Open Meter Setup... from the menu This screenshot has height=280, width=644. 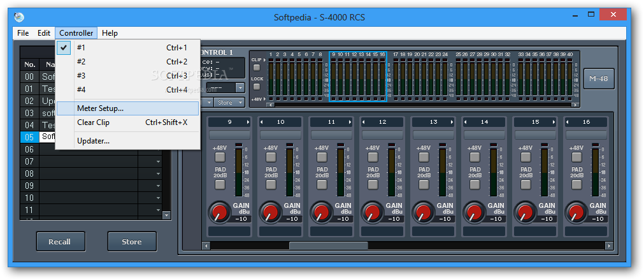click(x=128, y=108)
